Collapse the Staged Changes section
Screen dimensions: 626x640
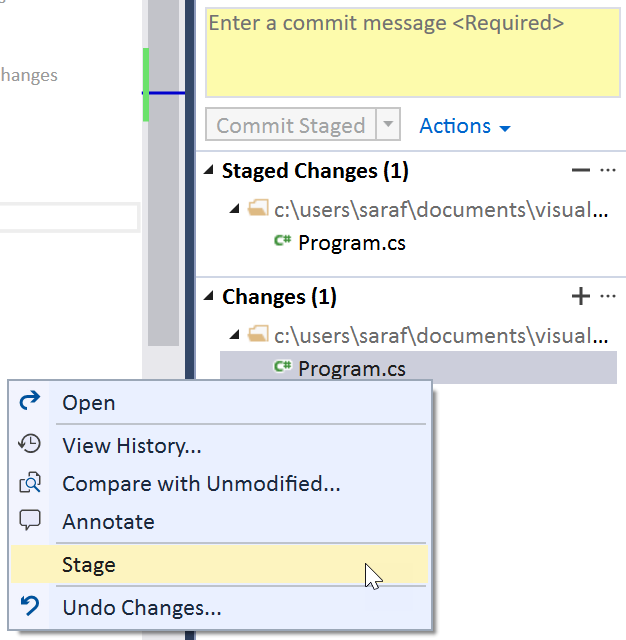coord(209,171)
